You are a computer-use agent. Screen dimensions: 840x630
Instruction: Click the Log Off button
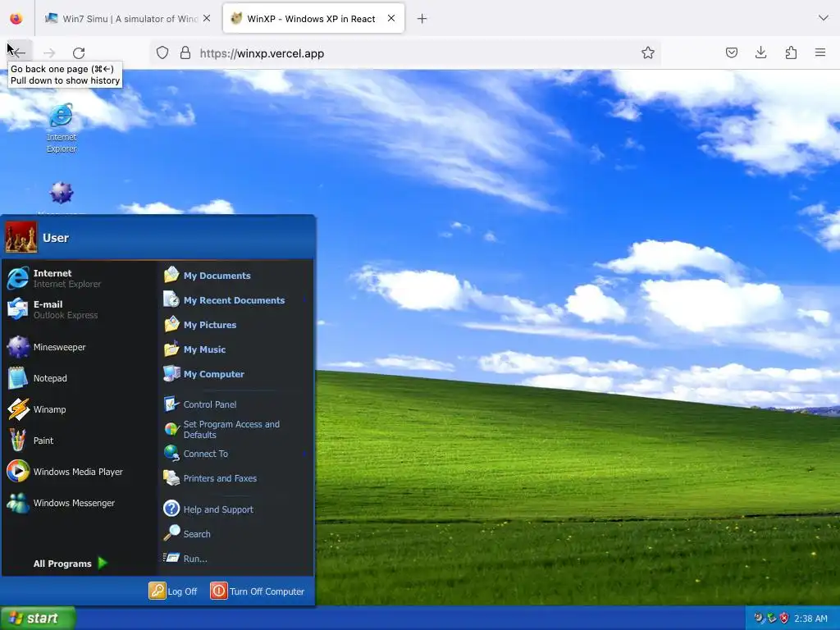[173, 591]
